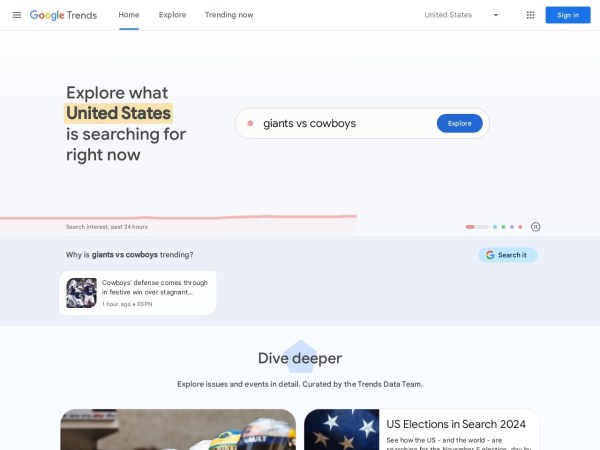The width and height of the screenshot is (600, 450).
Task: Open the Google apps grid
Action: [x=530, y=15]
